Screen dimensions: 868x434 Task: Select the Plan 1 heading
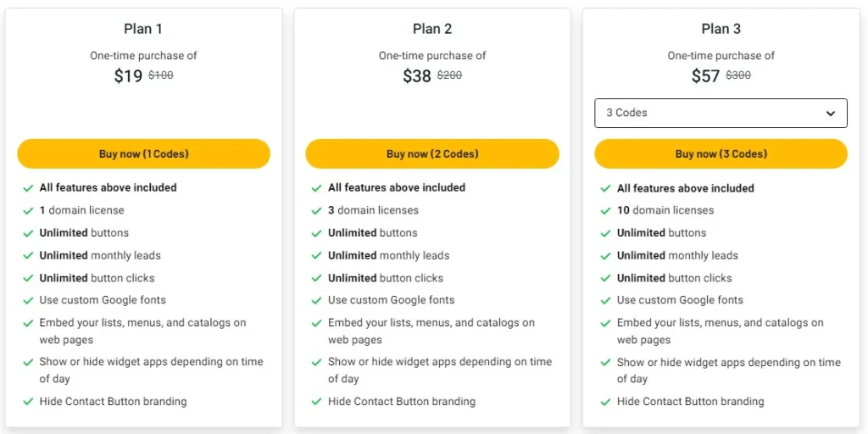[143, 29]
